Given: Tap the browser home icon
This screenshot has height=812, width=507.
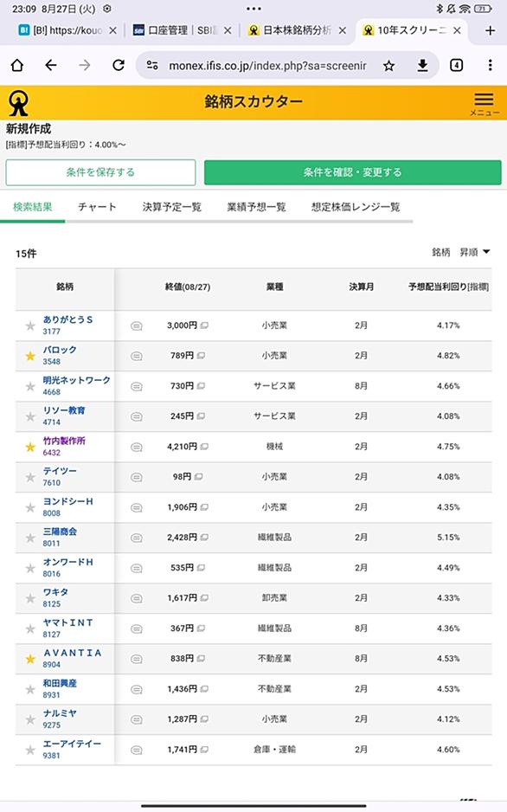Looking at the screenshot, I should pyautogui.click(x=17, y=65).
